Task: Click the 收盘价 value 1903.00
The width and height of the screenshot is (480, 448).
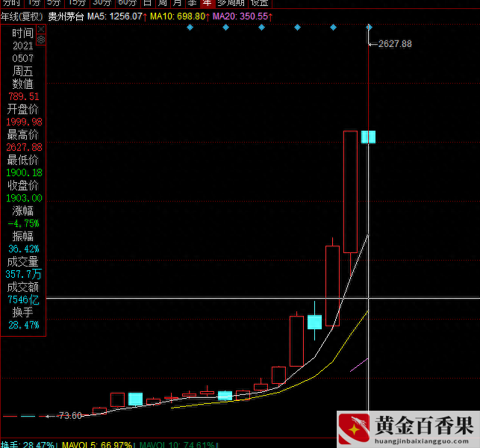Action: [x=24, y=198]
